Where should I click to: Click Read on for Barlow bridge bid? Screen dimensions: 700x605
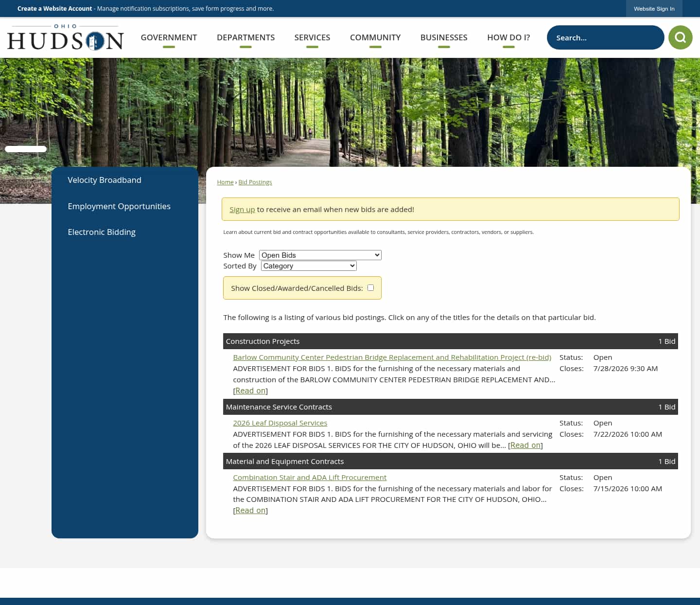click(250, 391)
